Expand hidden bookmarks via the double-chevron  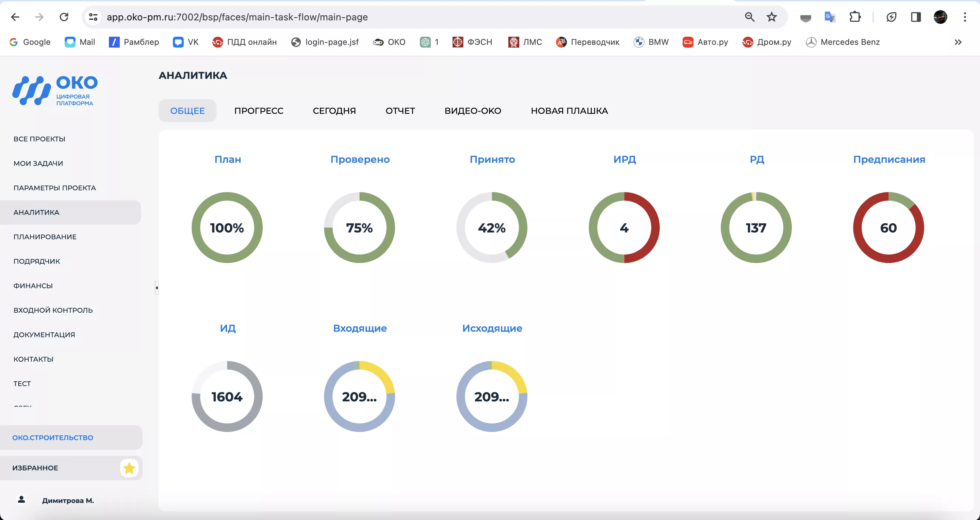[958, 42]
